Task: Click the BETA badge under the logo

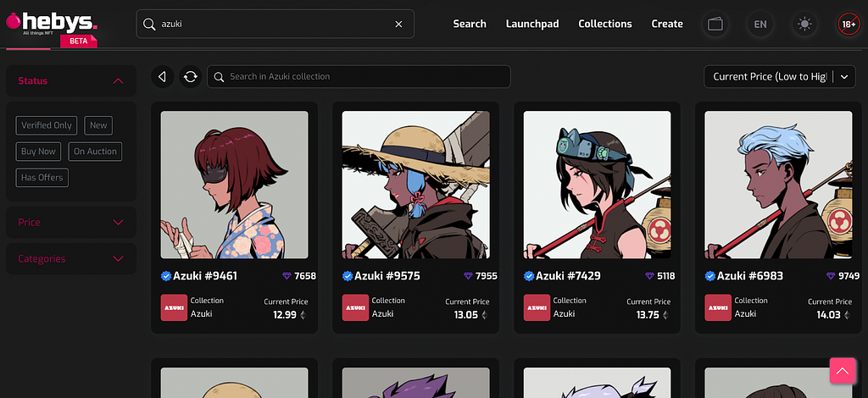Action: pos(79,41)
